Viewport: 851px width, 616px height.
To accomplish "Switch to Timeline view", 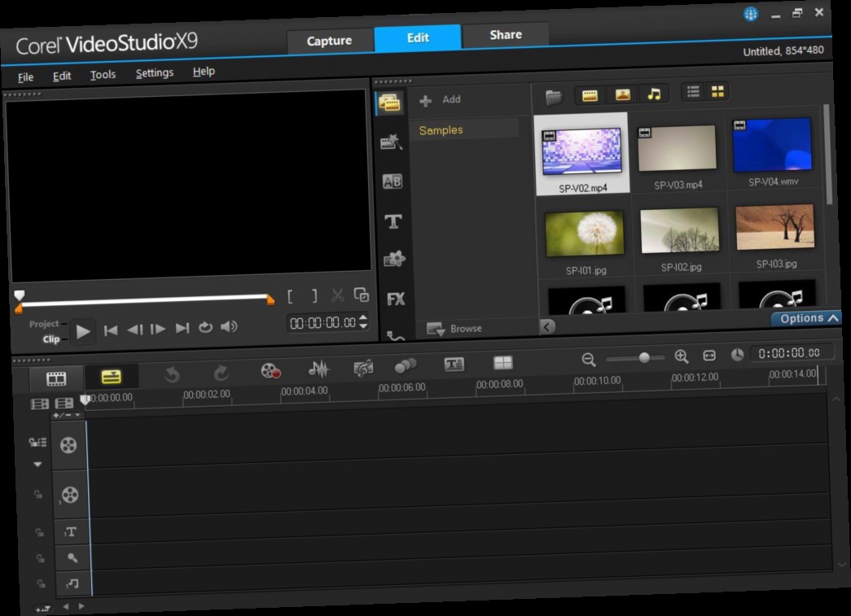I will (111, 377).
